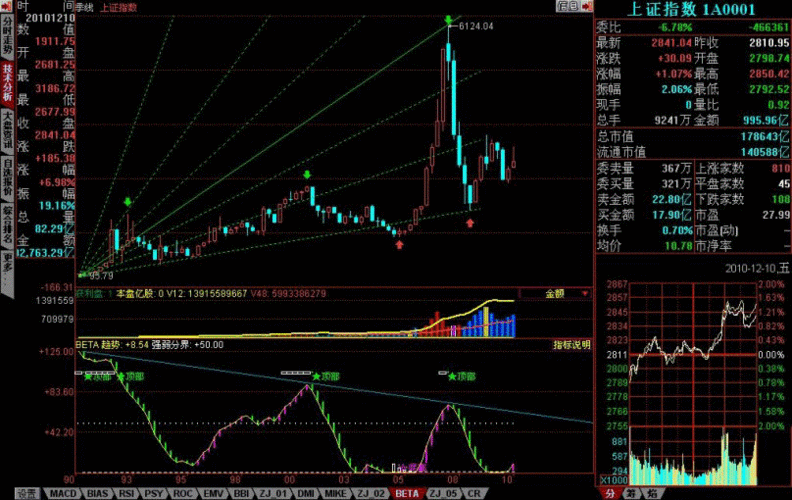Select the ZJ_05 indicator tab
Screen dimensions: 792x500
(443, 493)
